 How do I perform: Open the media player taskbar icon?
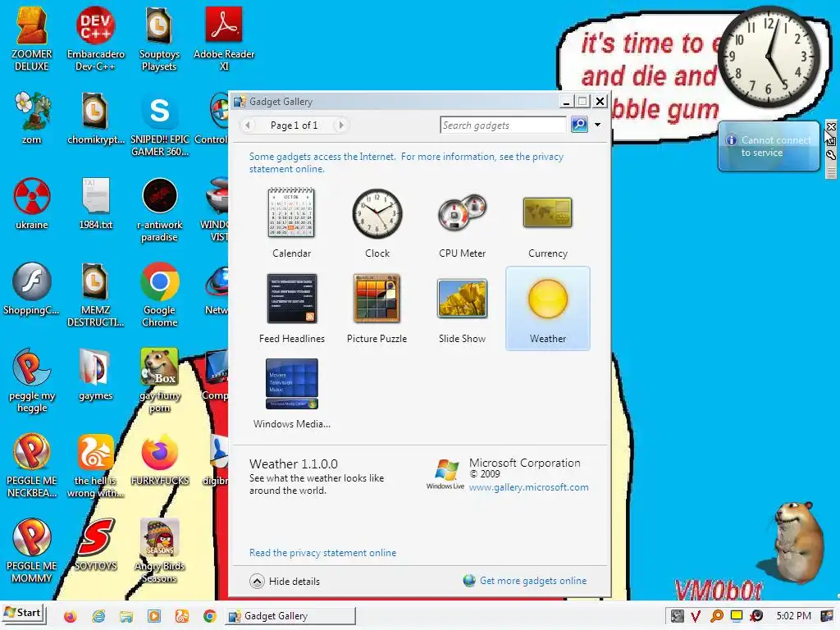point(154,616)
